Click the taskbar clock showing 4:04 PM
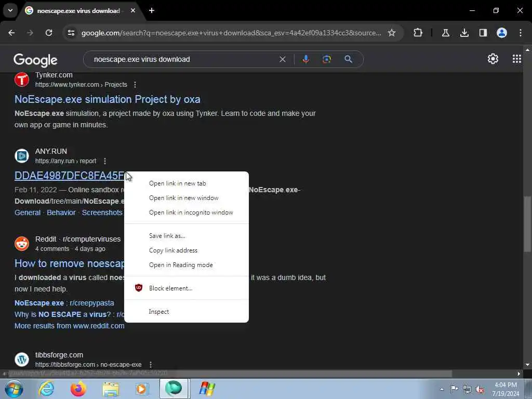This screenshot has width=532, height=399. 506,389
